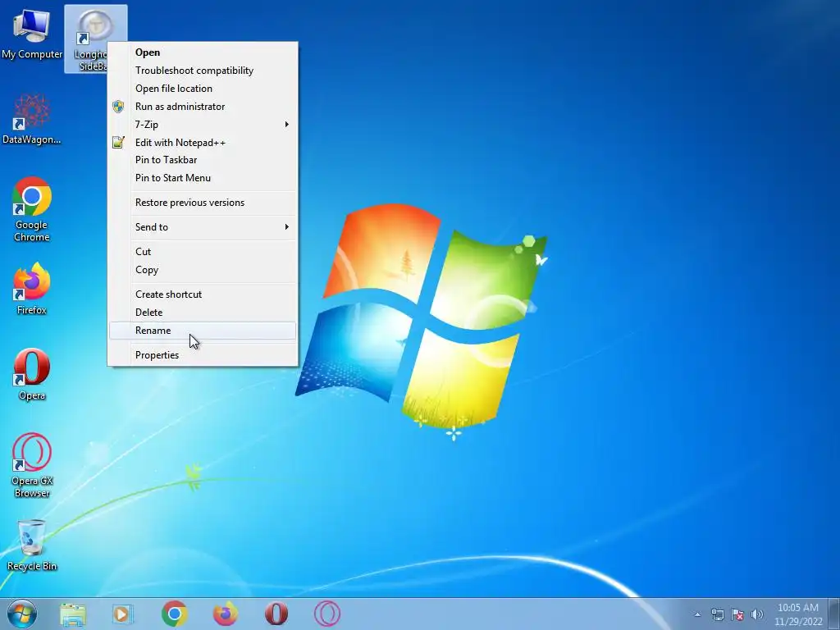Expand the Send to submenu
Image resolution: width=840 pixels, height=630 pixels.
pos(203,227)
